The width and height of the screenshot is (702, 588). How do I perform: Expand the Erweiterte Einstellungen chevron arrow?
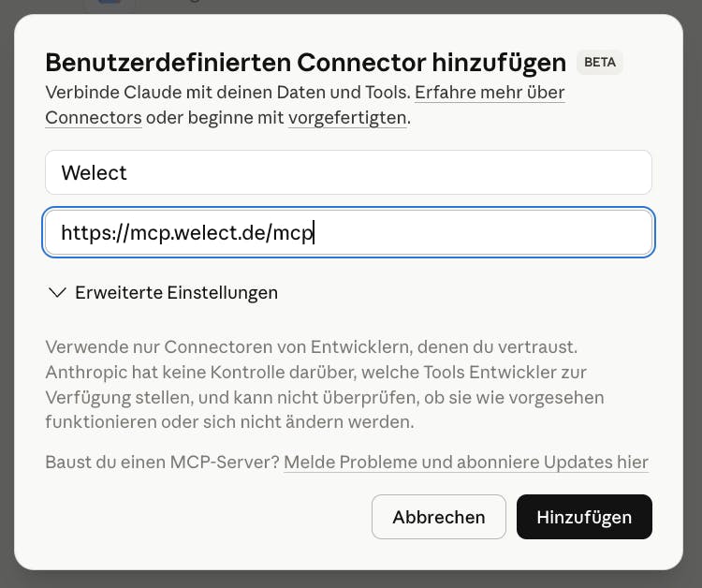55,293
